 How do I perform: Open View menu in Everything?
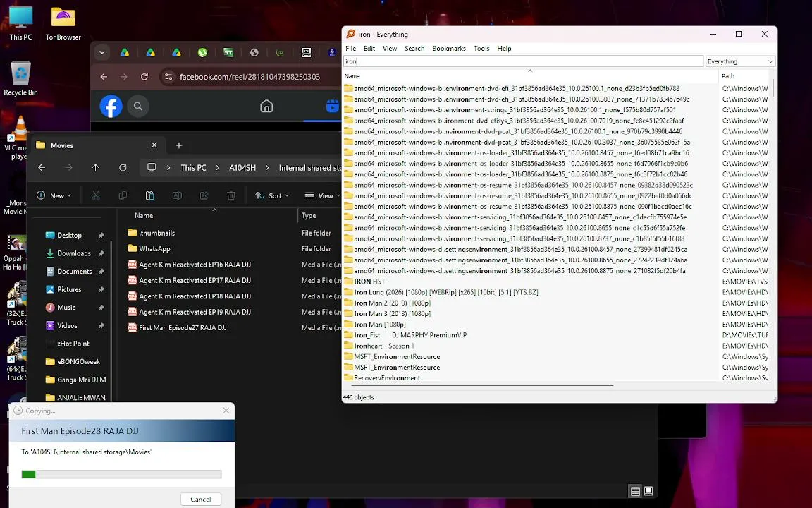[x=390, y=48]
